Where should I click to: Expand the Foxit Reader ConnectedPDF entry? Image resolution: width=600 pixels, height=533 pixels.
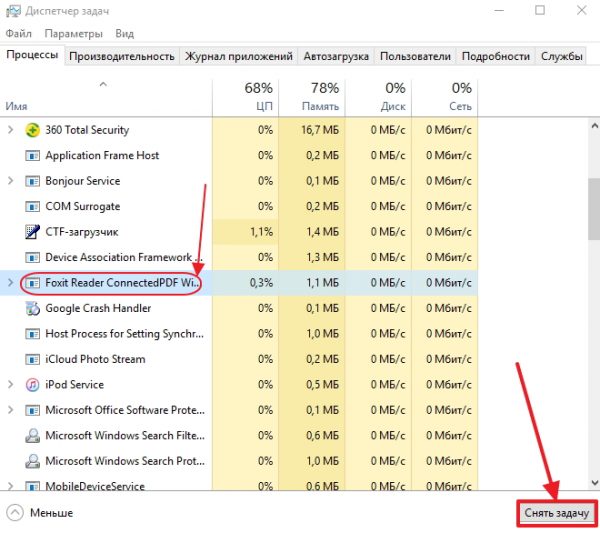(11, 283)
